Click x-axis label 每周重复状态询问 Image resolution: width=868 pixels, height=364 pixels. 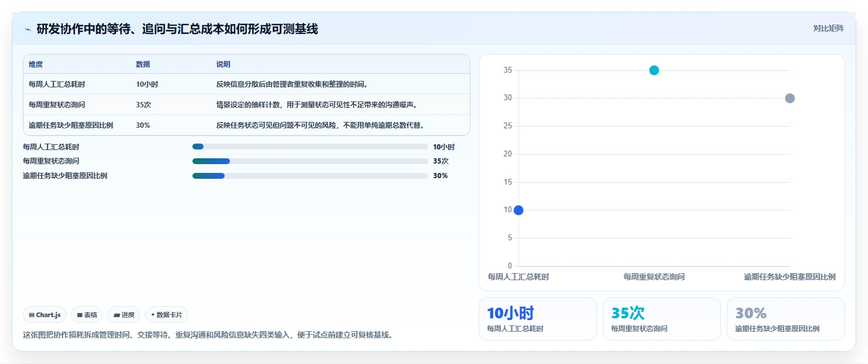654,277
